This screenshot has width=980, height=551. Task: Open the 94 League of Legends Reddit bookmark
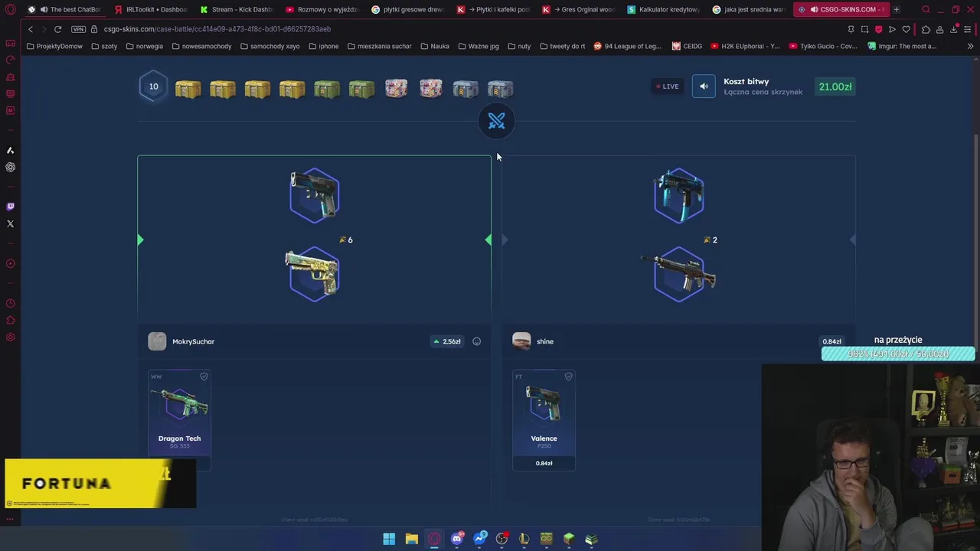click(x=627, y=46)
